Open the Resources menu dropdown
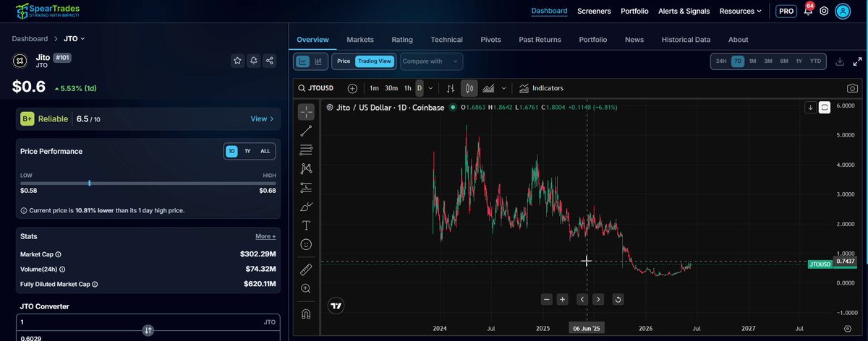The width and height of the screenshot is (868, 341). pyautogui.click(x=740, y=11)
